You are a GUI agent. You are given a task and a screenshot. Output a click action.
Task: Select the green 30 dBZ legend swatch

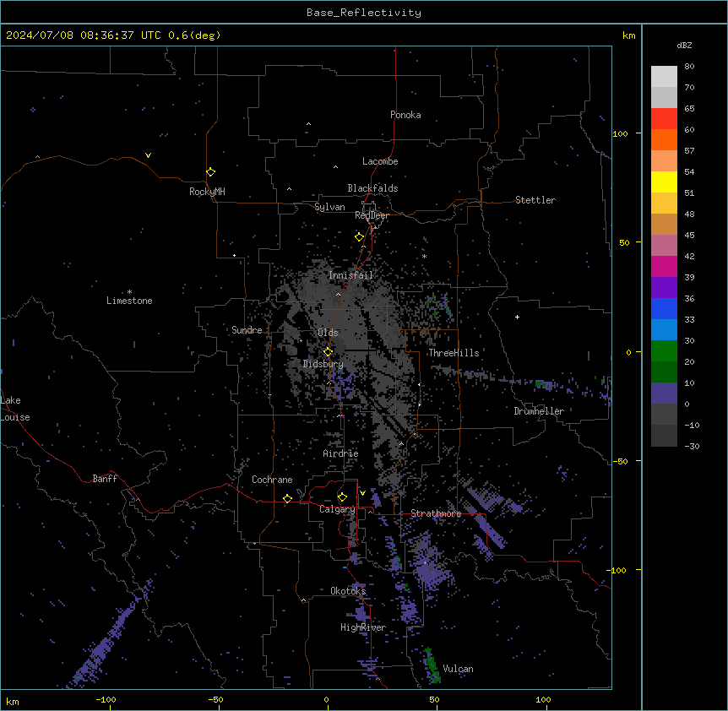tap(664, 350)
